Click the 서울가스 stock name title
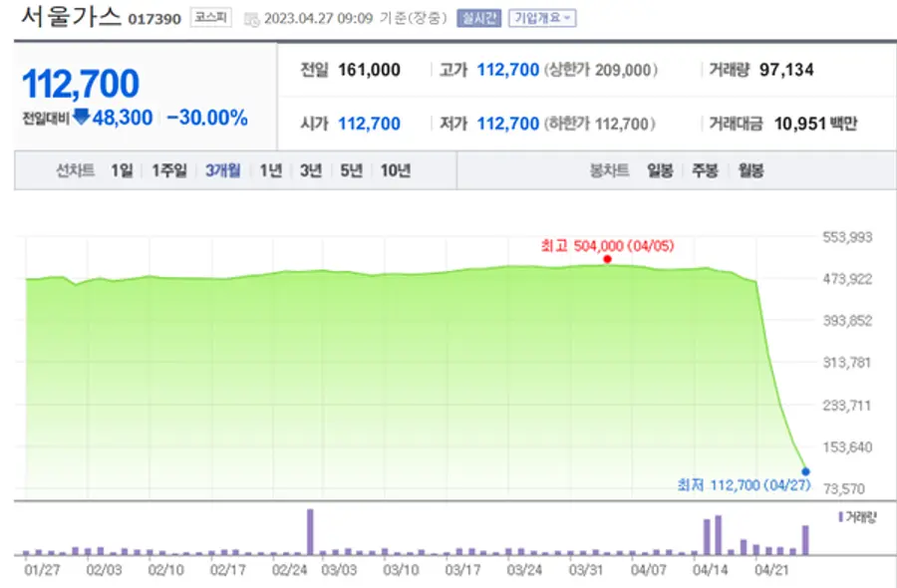Image resolution: width=897 pixels, height=588 pixels. pos(71,17)
